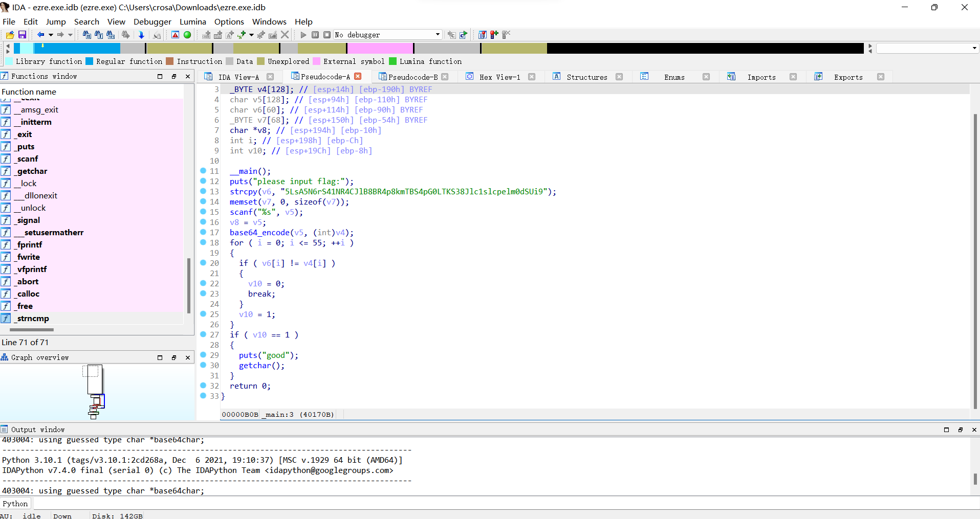
Task: Click the red triangle toolbar icon
Action: click(175, 35)
